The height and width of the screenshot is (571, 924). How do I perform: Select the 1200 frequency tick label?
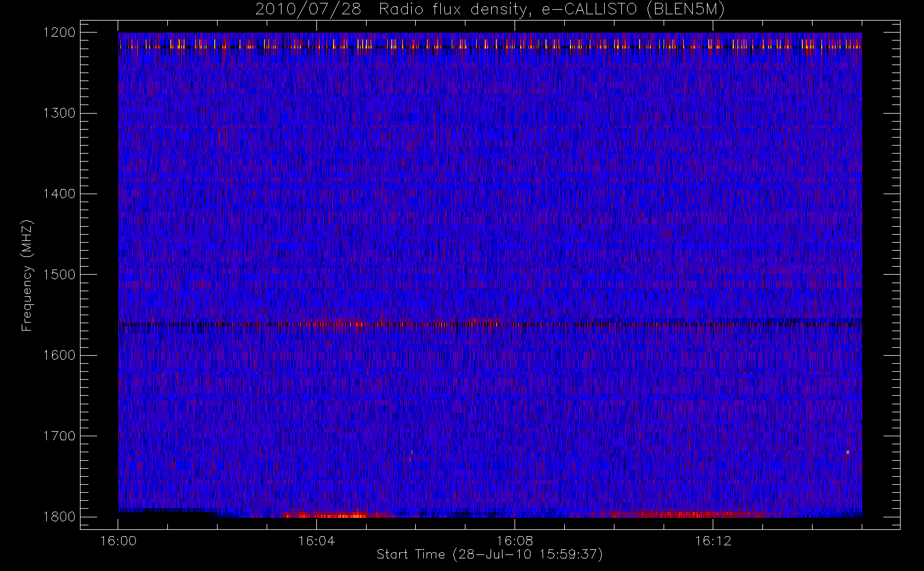(x=59, y=33)
